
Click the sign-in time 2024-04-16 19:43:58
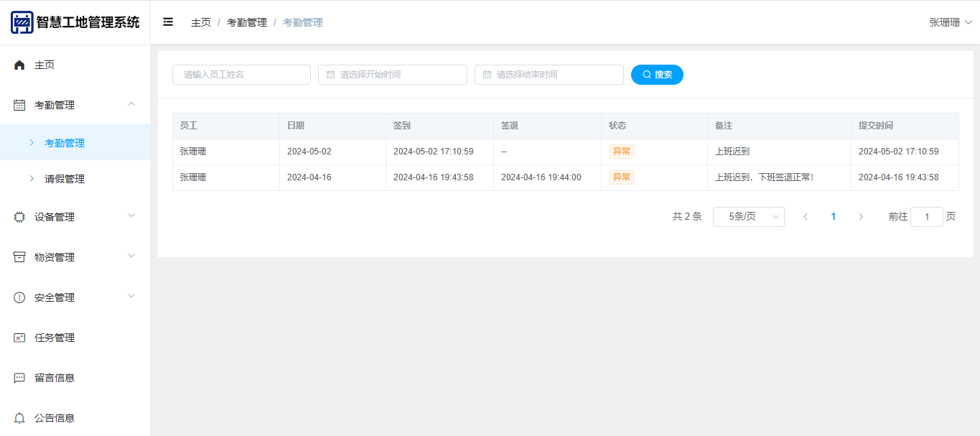(x=434, y=177)
